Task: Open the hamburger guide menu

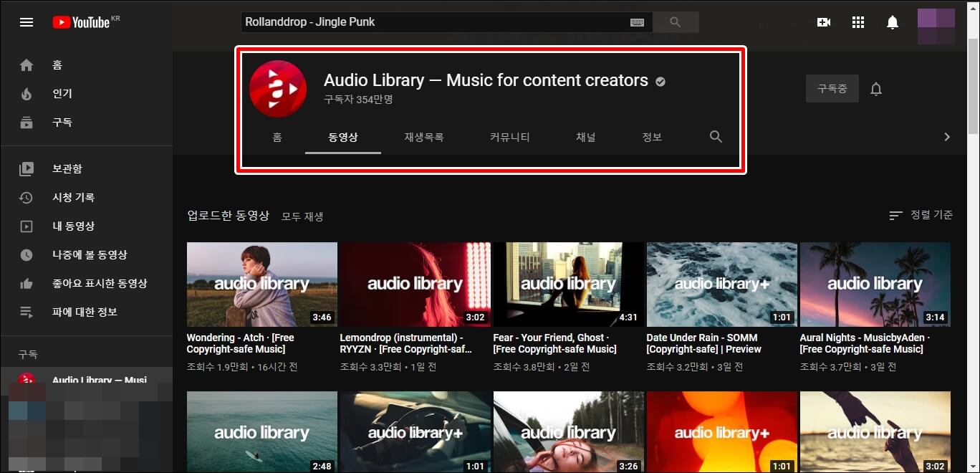Action: (27, 22)
